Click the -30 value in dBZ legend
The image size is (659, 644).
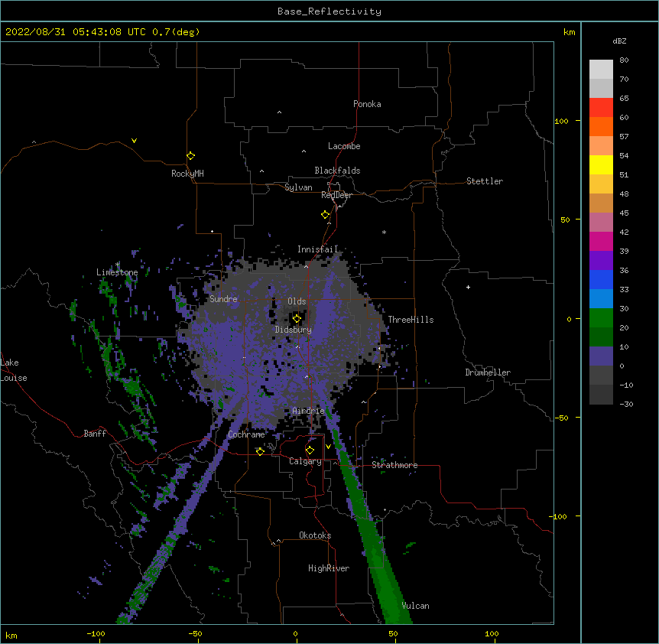(x=626, y=405)
